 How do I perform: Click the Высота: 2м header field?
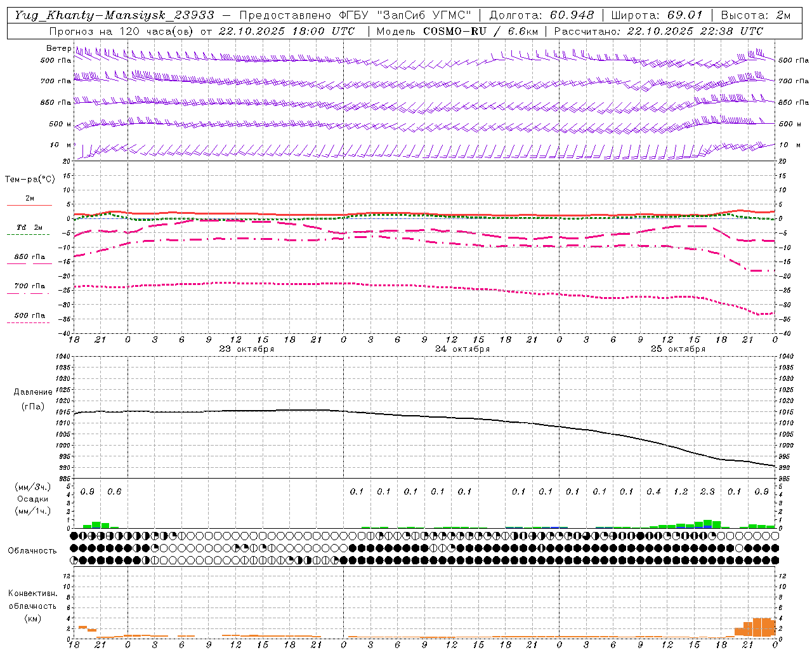tap(756, 15)
